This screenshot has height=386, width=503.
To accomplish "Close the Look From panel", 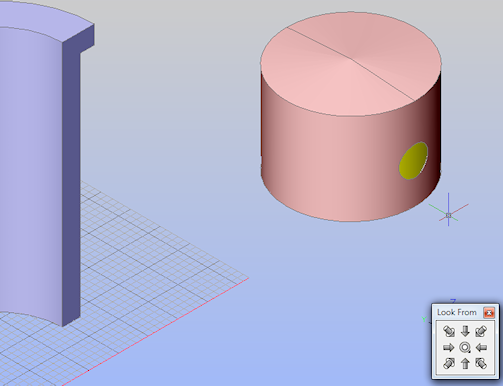I will 489,313.
